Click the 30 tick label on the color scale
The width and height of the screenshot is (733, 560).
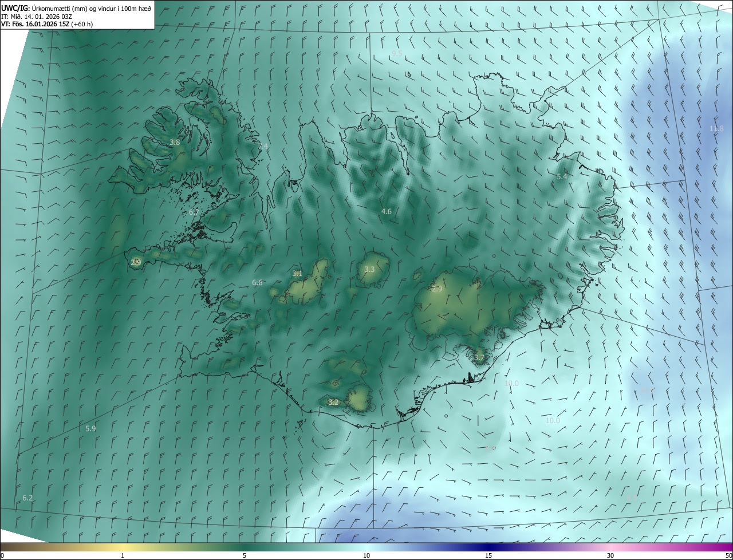(610, 555)
